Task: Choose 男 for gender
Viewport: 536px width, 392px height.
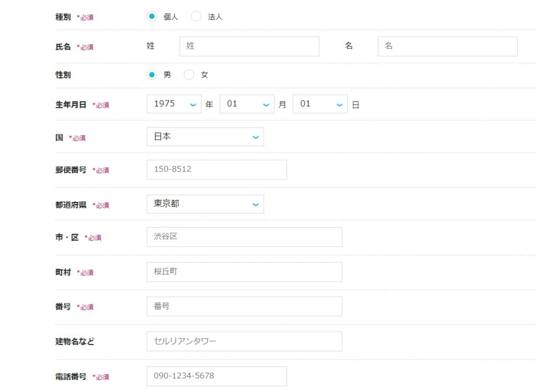Action: pyautogui.click(x=152, y=74)
